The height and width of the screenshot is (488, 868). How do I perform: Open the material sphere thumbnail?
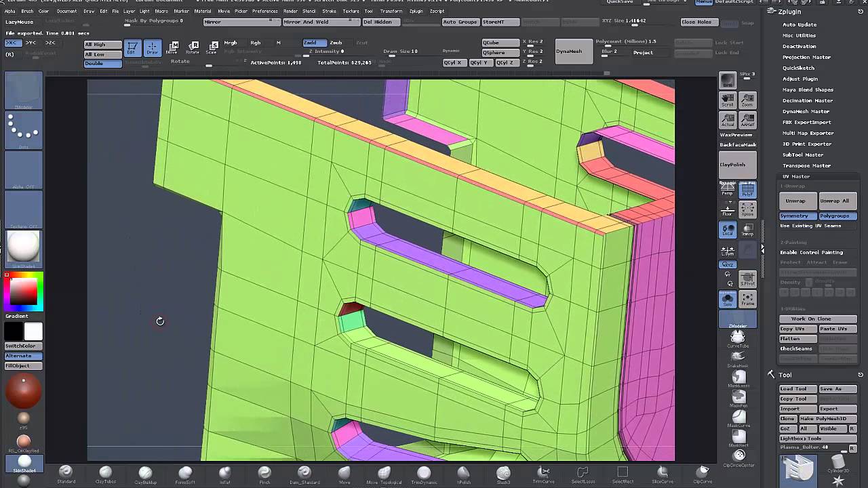24,248
